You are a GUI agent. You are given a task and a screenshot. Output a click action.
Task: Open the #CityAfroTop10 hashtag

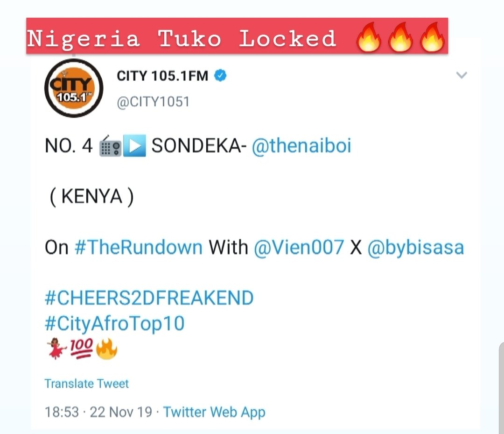click(115, 324)
